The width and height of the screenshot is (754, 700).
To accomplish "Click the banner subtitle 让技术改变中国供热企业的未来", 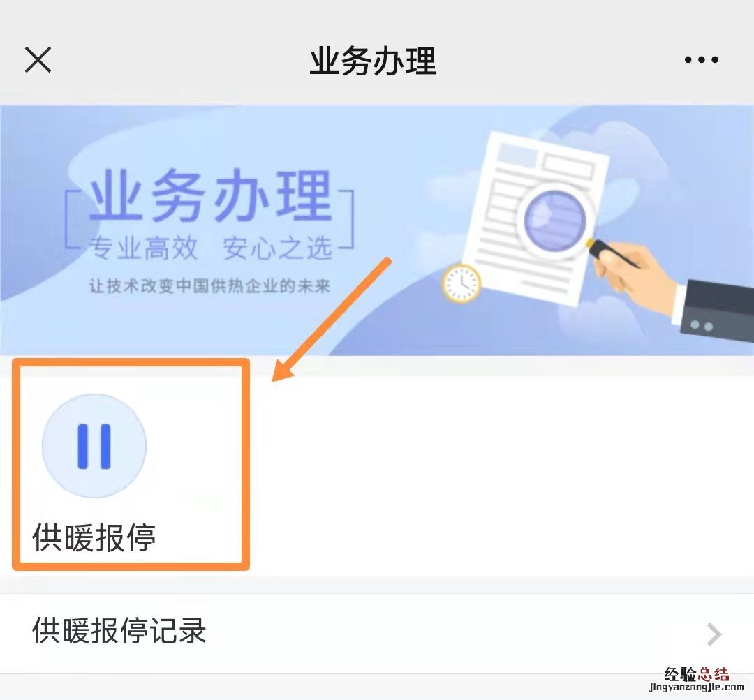I will (x=209, y=286).
